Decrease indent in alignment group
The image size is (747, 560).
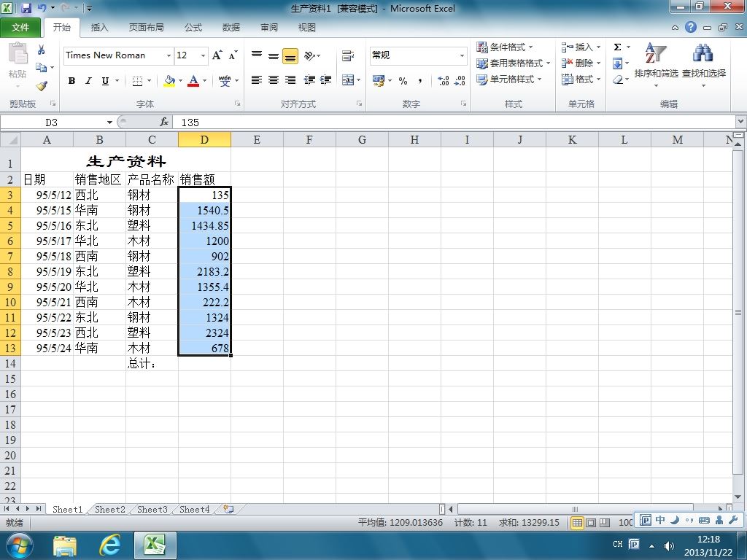[x=309, y=80]
